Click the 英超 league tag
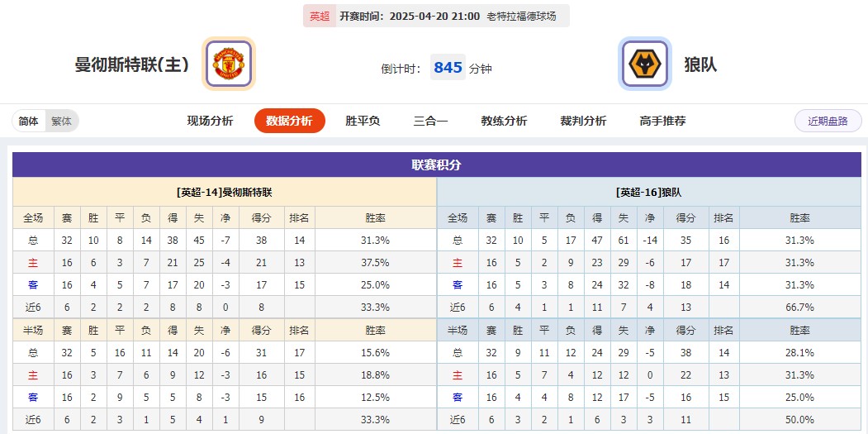 [x=319, y=16]
